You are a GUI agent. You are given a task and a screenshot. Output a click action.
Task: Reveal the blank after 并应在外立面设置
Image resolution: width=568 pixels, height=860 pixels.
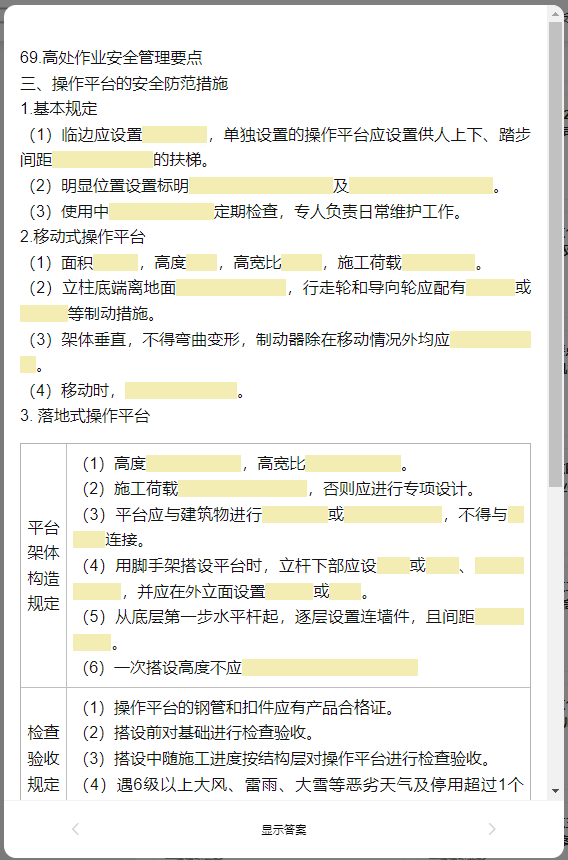[289, 591]
